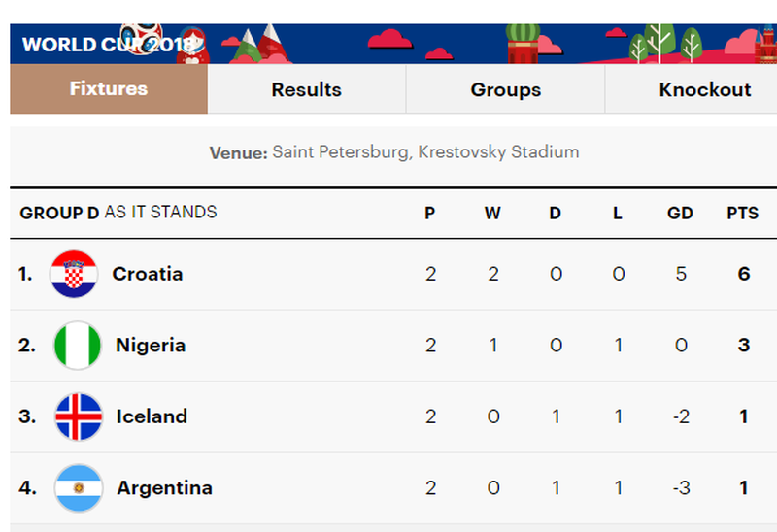Click the PTS column header

click(743, 214)
